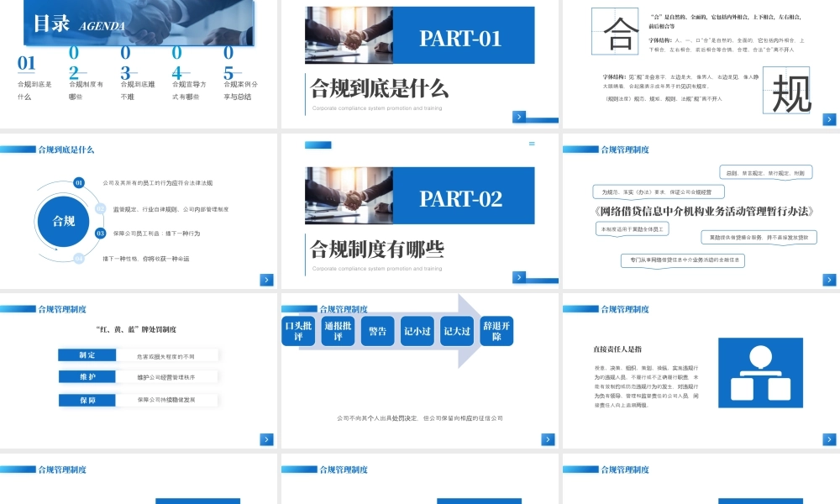
Task: Click the title 《网络借贷信息中介机构业务活动管理暂行办法》
Action: 703,211
